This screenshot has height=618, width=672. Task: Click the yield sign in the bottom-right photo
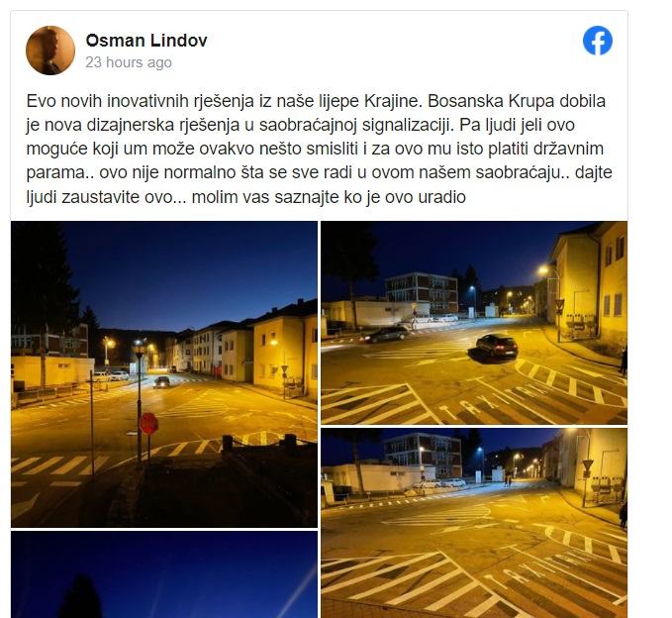click(x=588, y=465)
